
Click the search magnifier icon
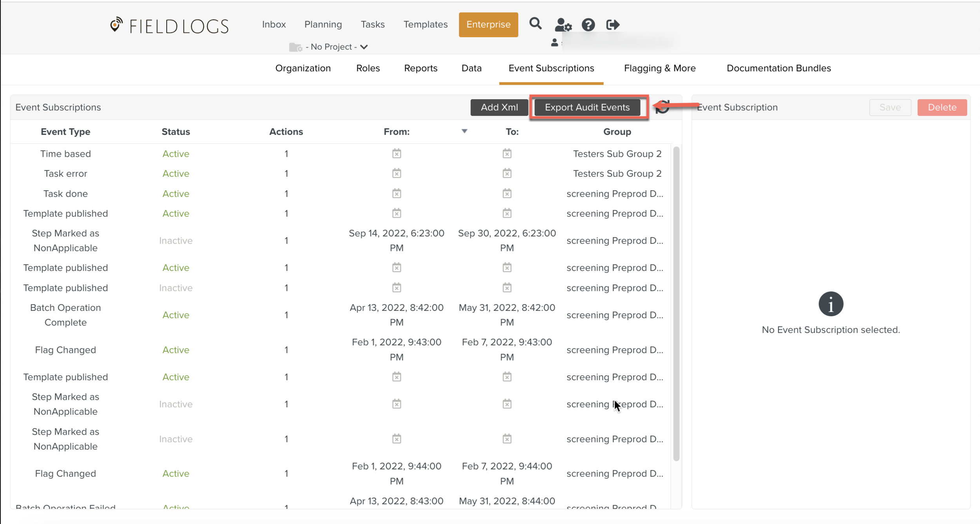535,24
